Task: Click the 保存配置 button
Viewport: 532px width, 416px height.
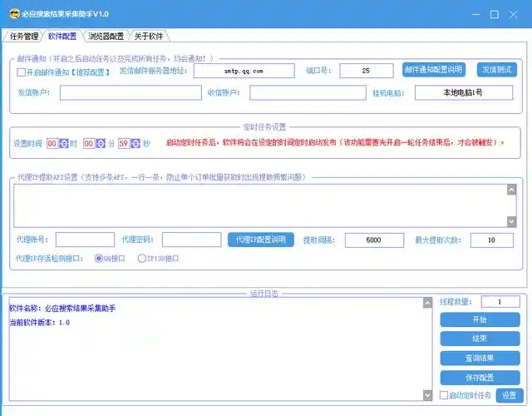Action: point(480,377)
